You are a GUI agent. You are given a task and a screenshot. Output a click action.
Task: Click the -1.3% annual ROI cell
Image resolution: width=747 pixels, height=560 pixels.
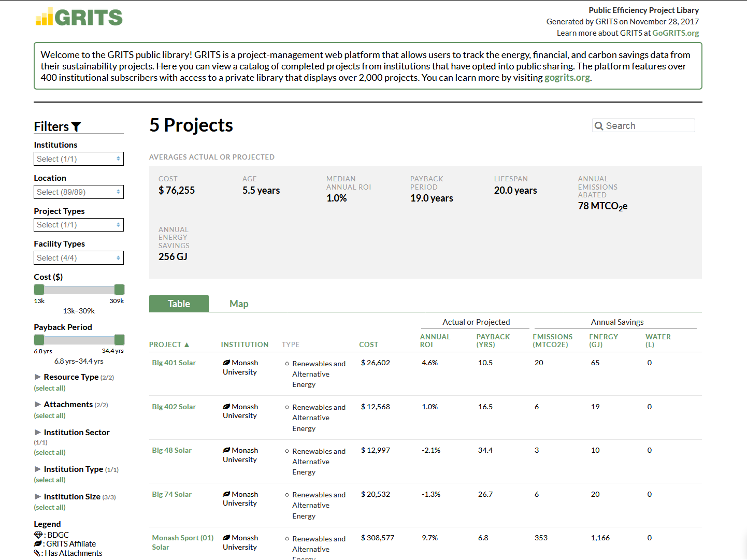[x=431, y=494]
